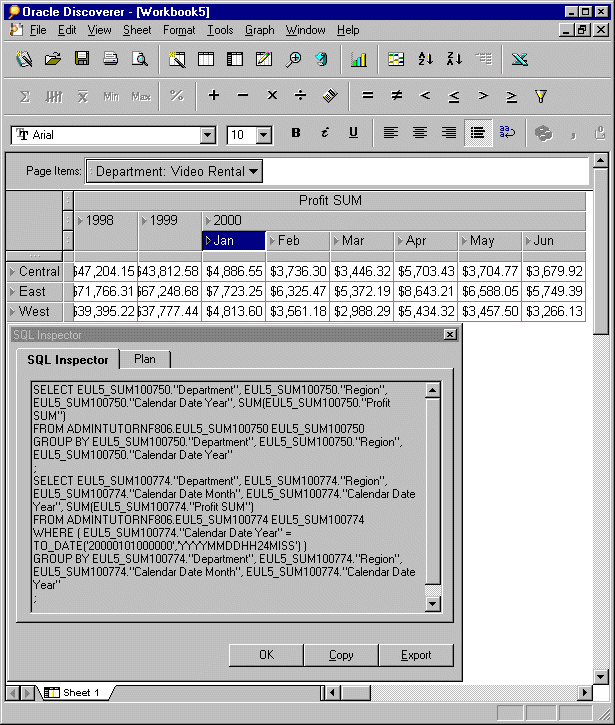Click the plus addition operator icon
This screenshot has width=615, height=725.
coord(214,95)
